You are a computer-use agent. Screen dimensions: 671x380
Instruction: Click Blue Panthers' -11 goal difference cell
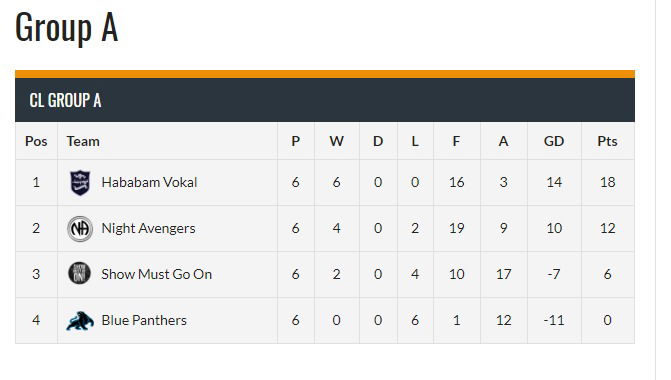(x=554, y=320)
